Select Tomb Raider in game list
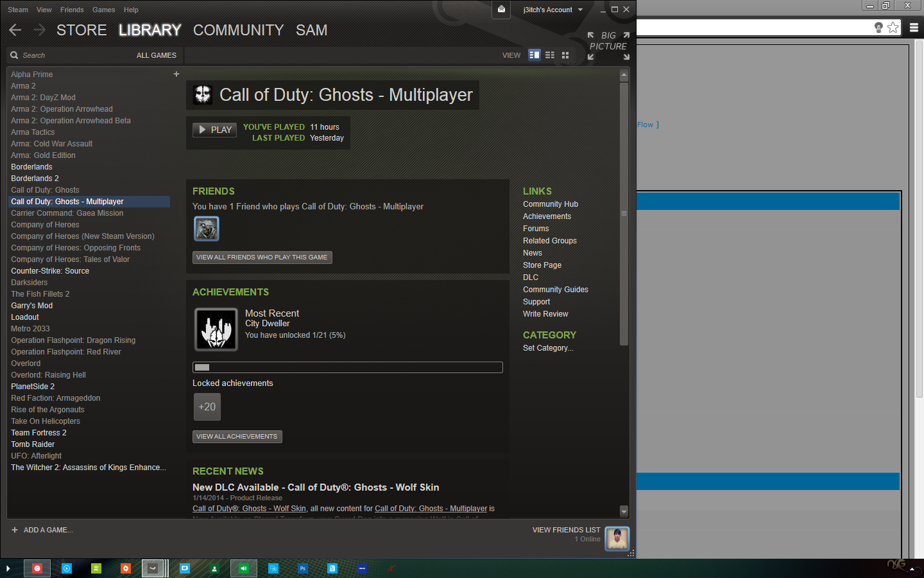 coord(89,444)
